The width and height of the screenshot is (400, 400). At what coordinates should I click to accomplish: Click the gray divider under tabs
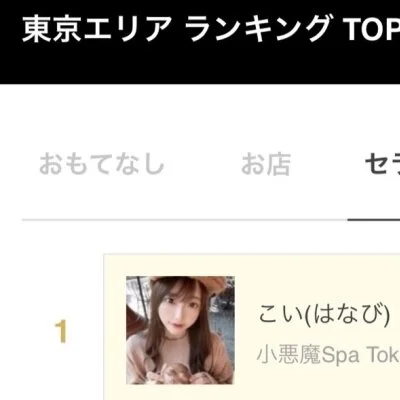(x=185, y=220)
